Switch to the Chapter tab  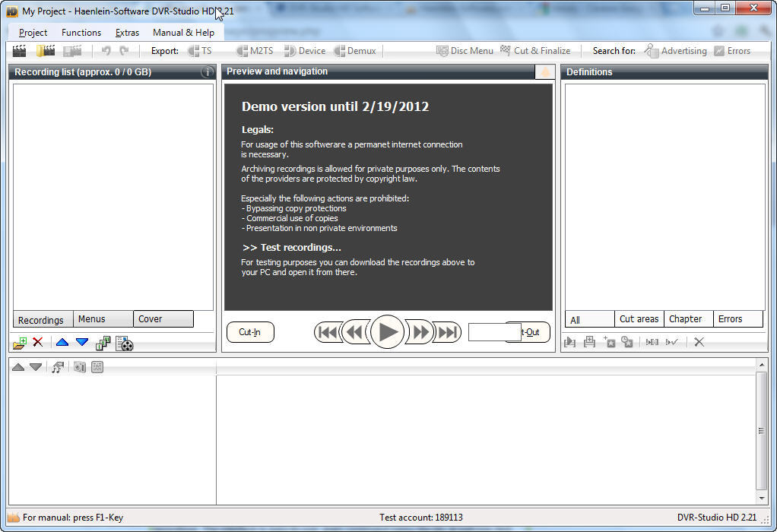pos(688,318)
